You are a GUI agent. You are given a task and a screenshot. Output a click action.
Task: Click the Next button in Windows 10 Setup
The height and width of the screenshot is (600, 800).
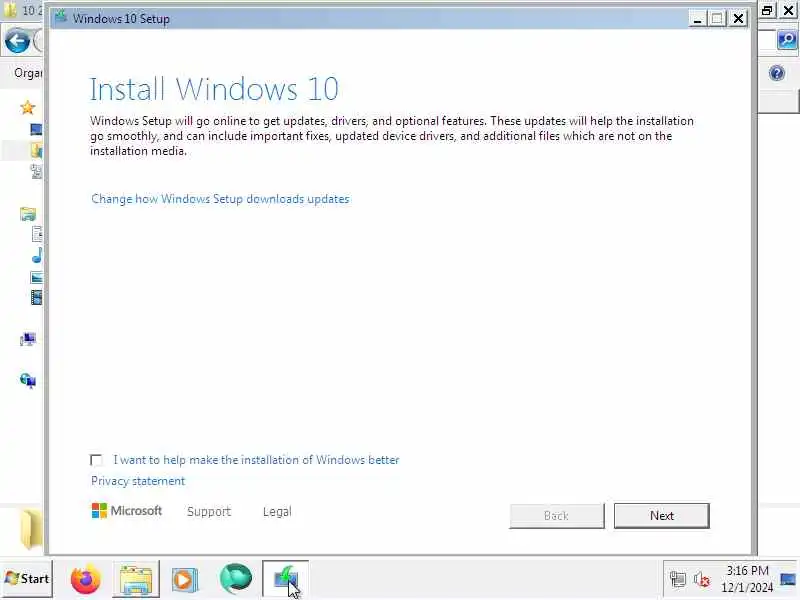click(661, 516)
